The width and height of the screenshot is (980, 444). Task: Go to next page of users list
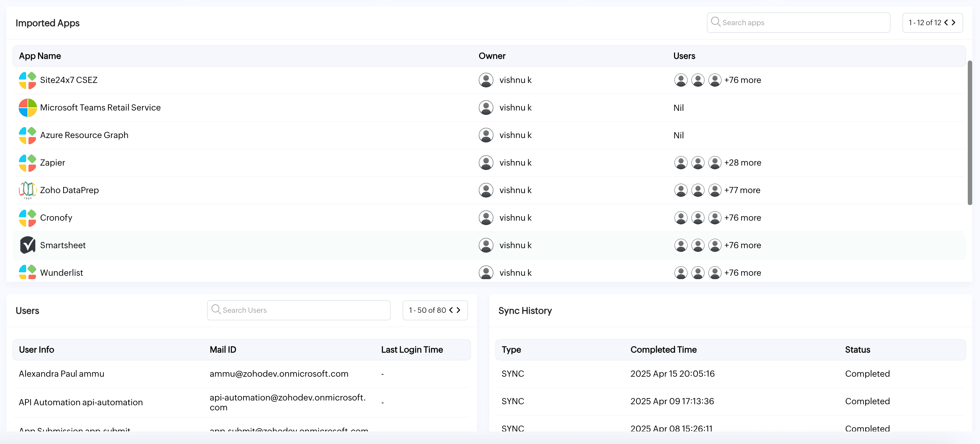point(458,310)
